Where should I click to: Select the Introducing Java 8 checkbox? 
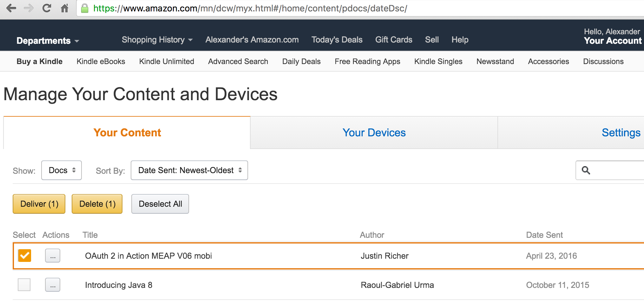24,285
